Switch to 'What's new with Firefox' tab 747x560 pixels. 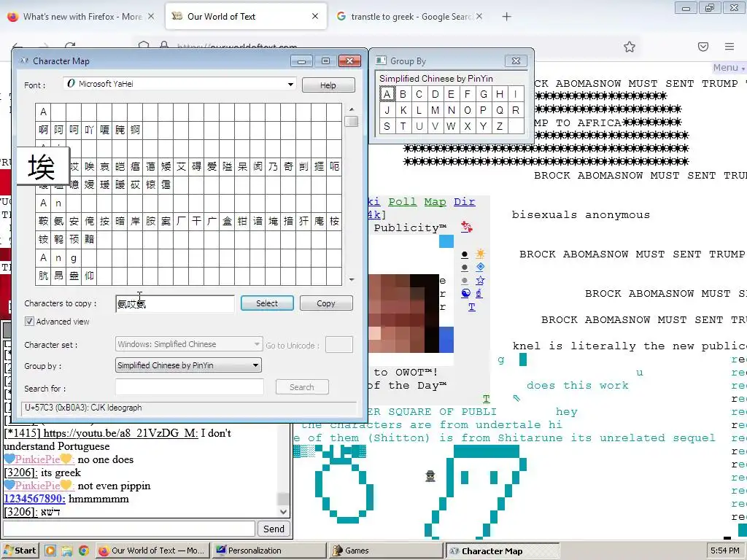[82, 17]
